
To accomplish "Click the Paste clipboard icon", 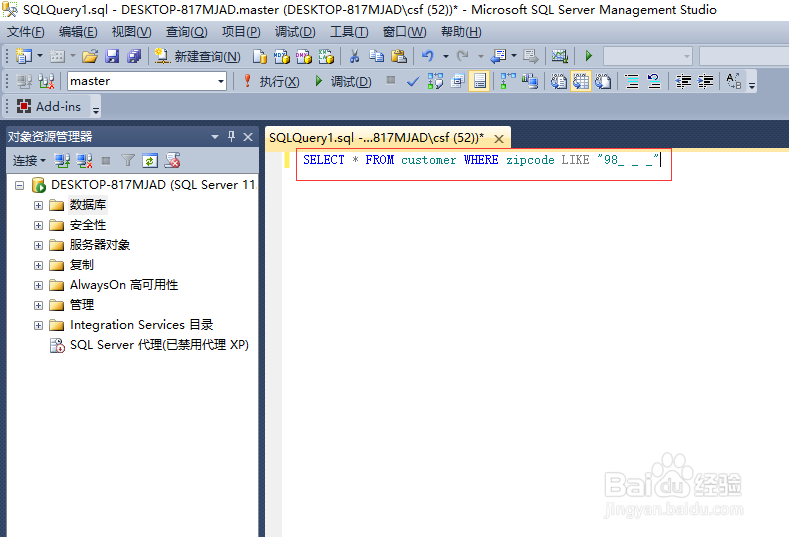I will click(399, 56).
